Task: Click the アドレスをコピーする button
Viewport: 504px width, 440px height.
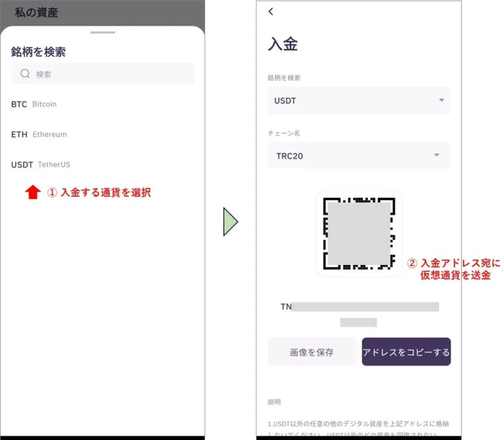Action: (406, 352)
